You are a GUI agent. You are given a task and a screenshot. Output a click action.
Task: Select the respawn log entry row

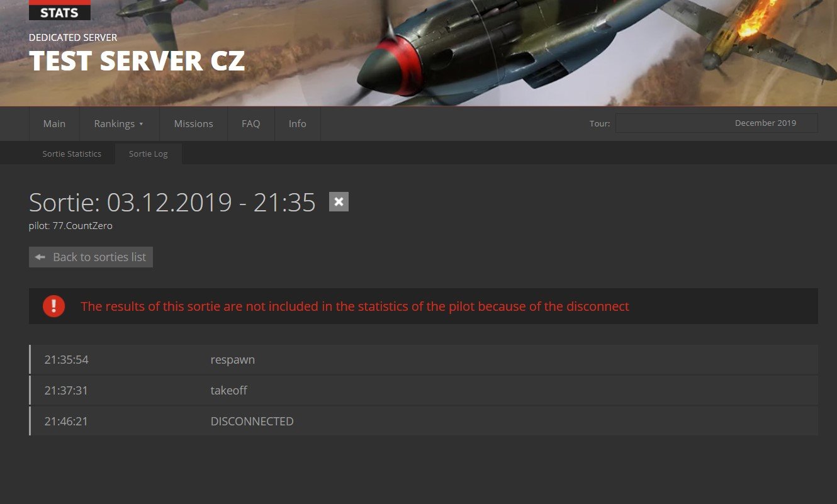tap(424, 360)
